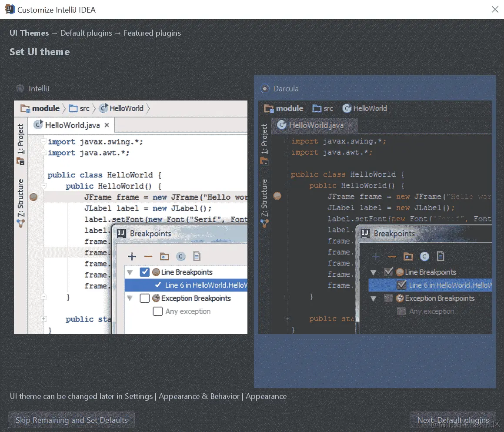The height and width of the screenshot is (432, 504).
Task: Click remove (–) icon in Darcula Breakpoints toolbar
Action: pyautogui.click(x=392, y=256)
